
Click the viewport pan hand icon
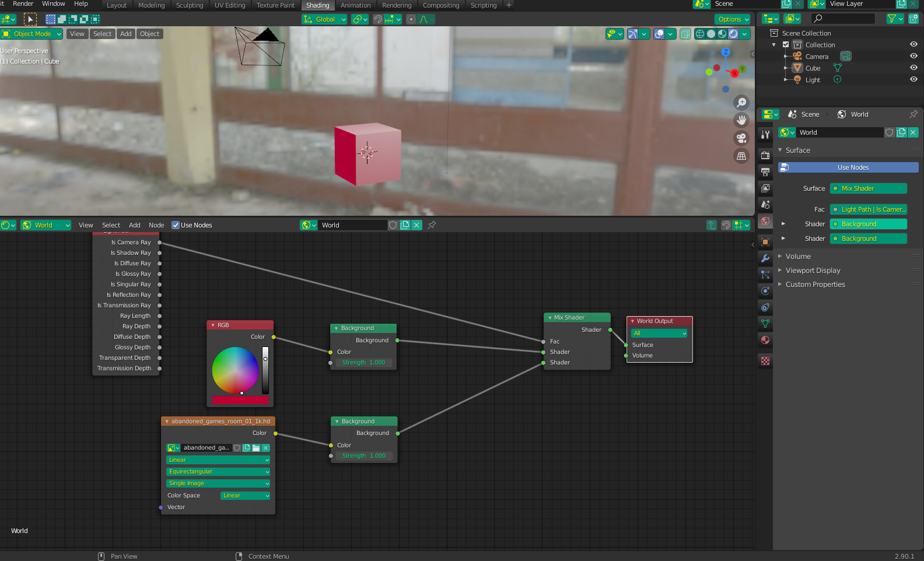[741, 120]
